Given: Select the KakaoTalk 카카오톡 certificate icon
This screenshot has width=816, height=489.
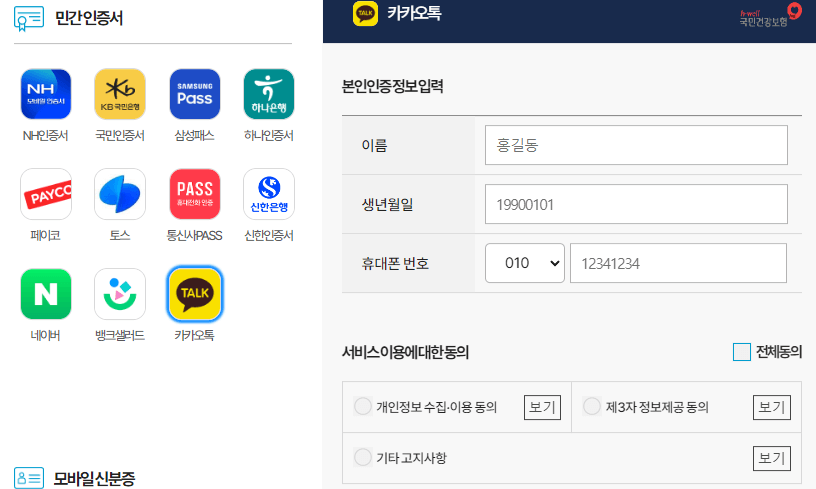Looking at the screenshot, I should click(195, 294).
